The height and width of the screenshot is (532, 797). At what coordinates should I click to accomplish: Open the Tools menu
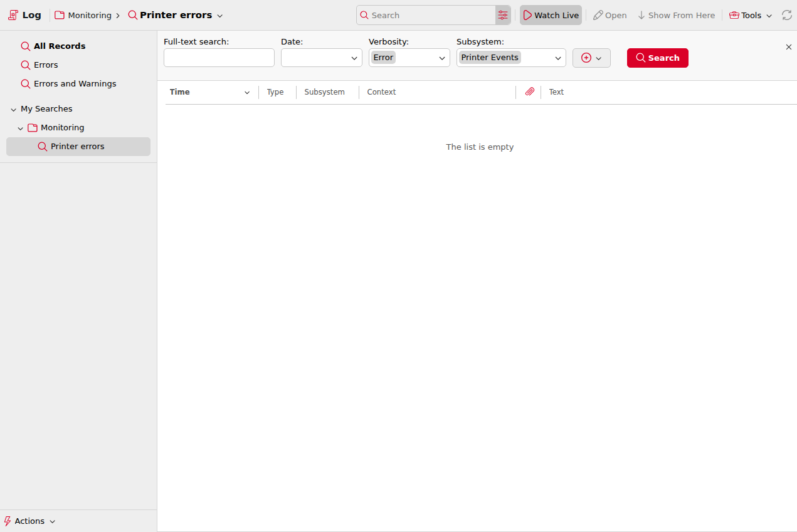pyautogui.click(x=751, y=15)
